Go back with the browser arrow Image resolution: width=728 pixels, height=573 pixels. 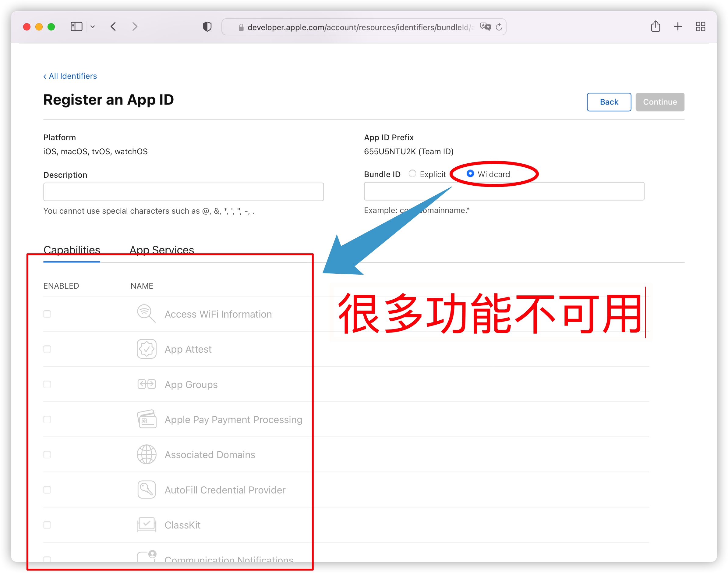(x=113, y=27)
